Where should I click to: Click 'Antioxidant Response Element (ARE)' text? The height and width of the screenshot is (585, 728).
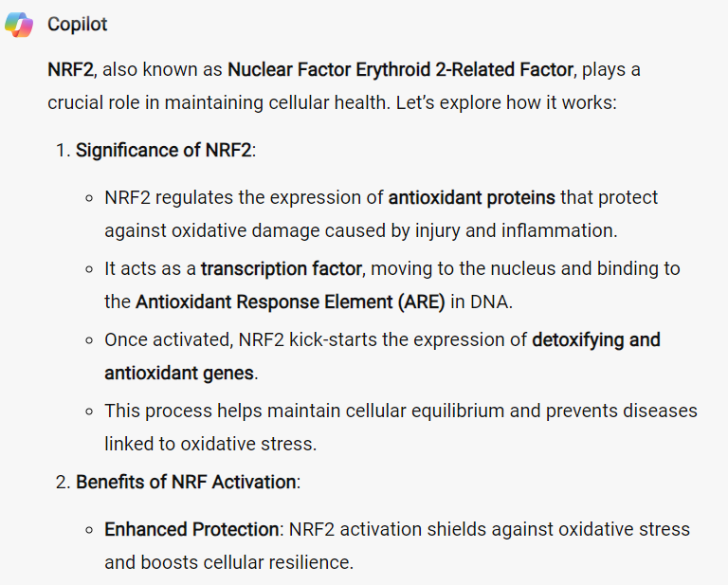click(x=290, y=302)
